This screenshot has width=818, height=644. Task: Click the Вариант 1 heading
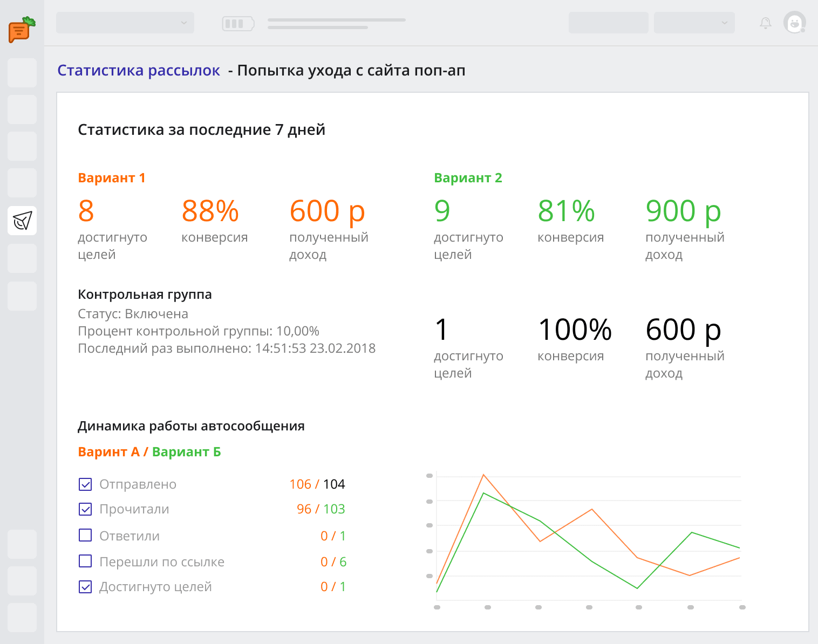click(x=112, y=178)
